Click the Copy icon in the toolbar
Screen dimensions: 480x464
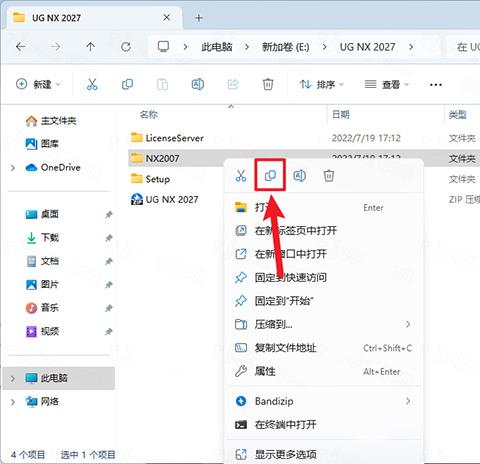[127, 84]
